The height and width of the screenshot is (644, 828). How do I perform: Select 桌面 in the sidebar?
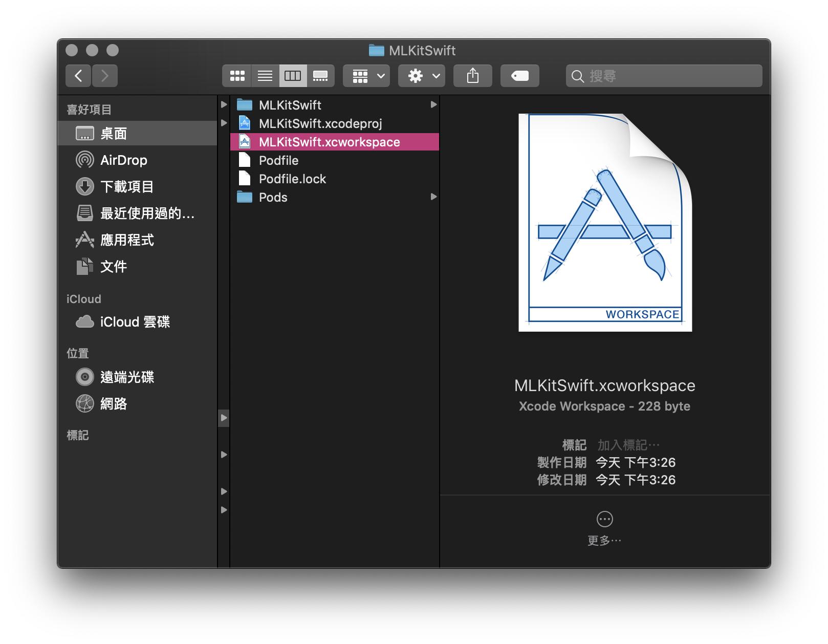(138, 133)
